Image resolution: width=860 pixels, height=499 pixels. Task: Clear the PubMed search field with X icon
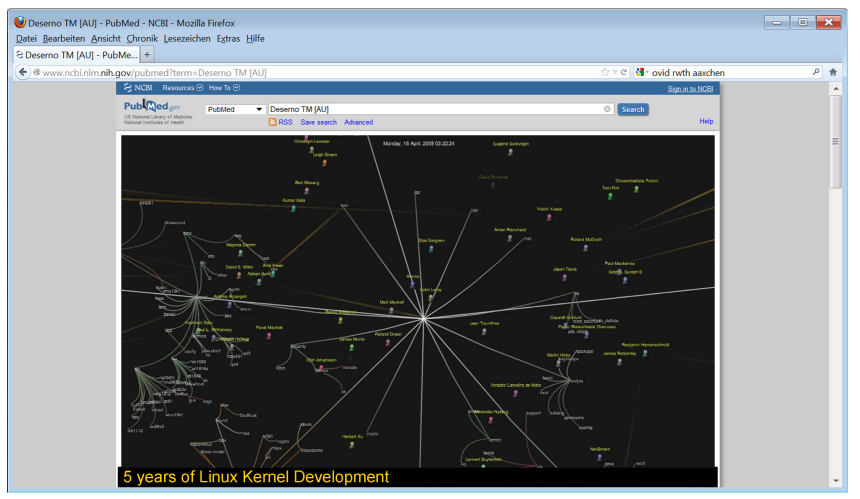click(607, 109)
